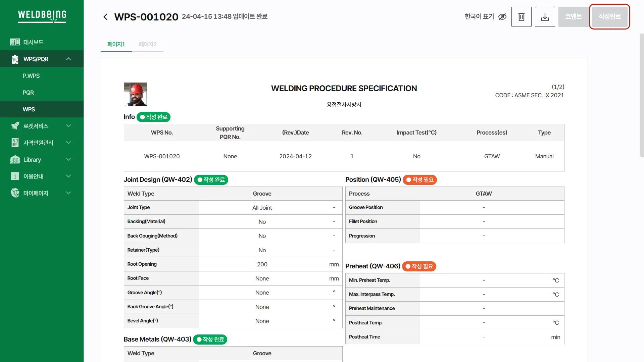The height and width of the screenshot is (362, 644).
Task: Click the welder profile photo thumbnail
Action: pos(135,94)
